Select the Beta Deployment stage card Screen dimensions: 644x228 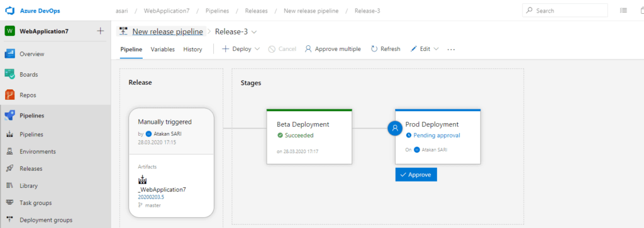pos(309,137)
